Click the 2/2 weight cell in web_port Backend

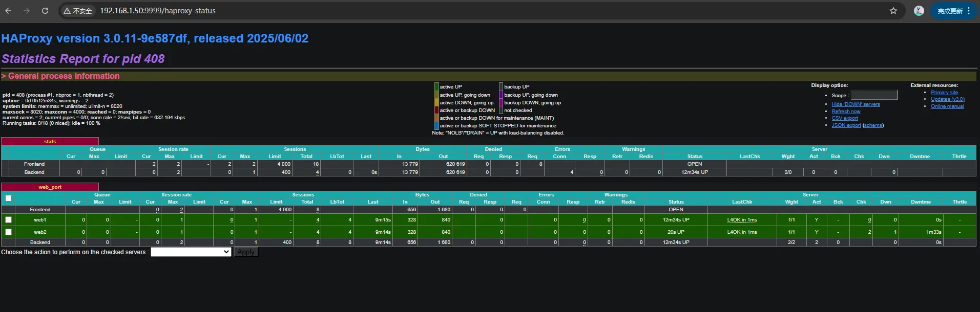pos(791,242)
